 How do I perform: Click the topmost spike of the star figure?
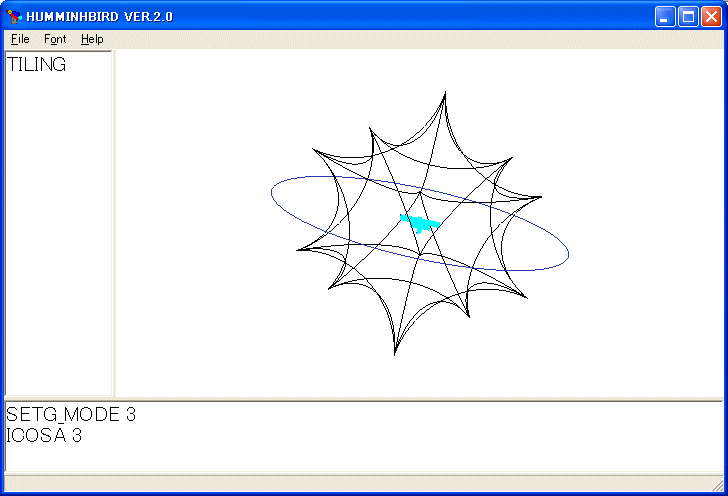(x=444, y=95)
